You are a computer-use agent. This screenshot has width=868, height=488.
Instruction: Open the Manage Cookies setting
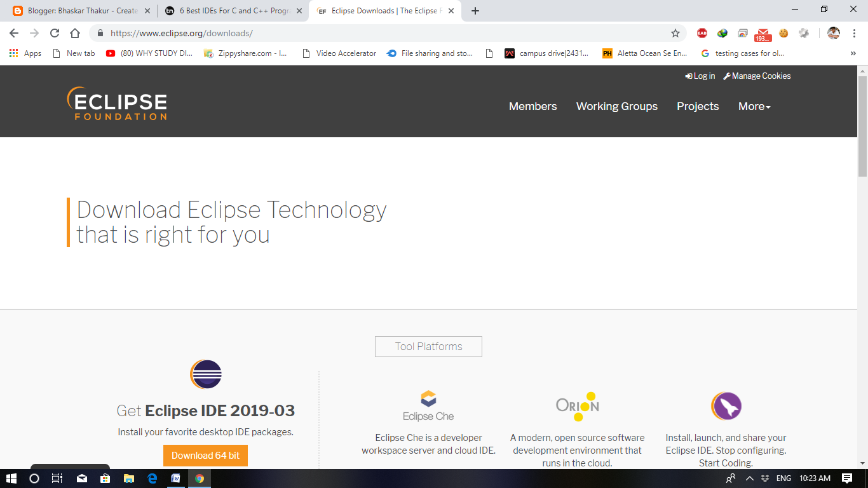click(757, 76)
